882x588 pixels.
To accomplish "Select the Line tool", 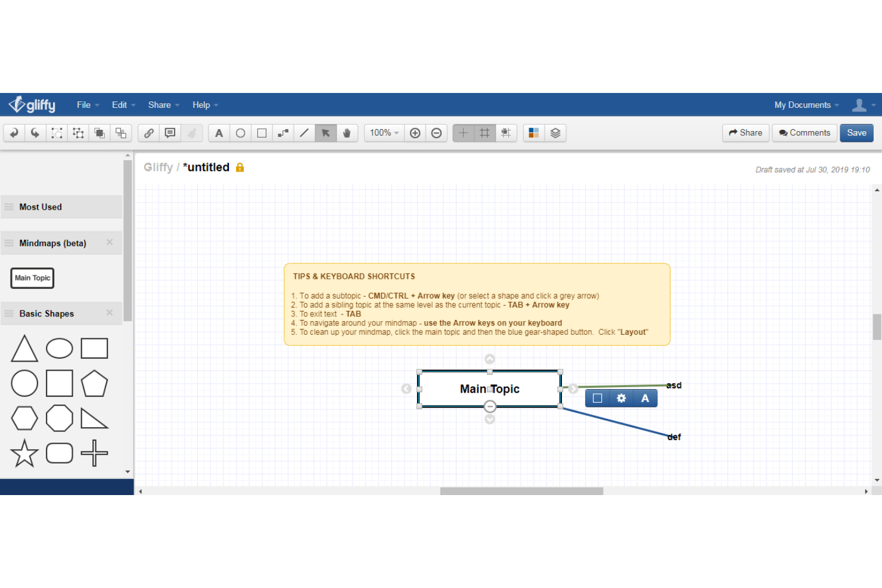I will tap(305, 133).
